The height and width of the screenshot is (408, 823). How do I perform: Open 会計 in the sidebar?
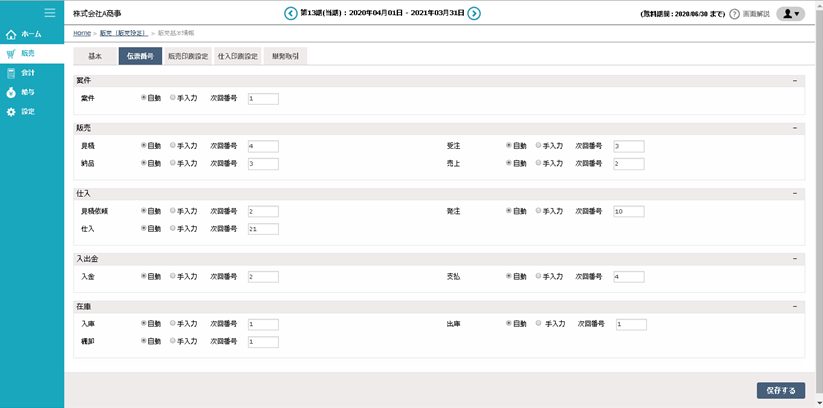31,72
